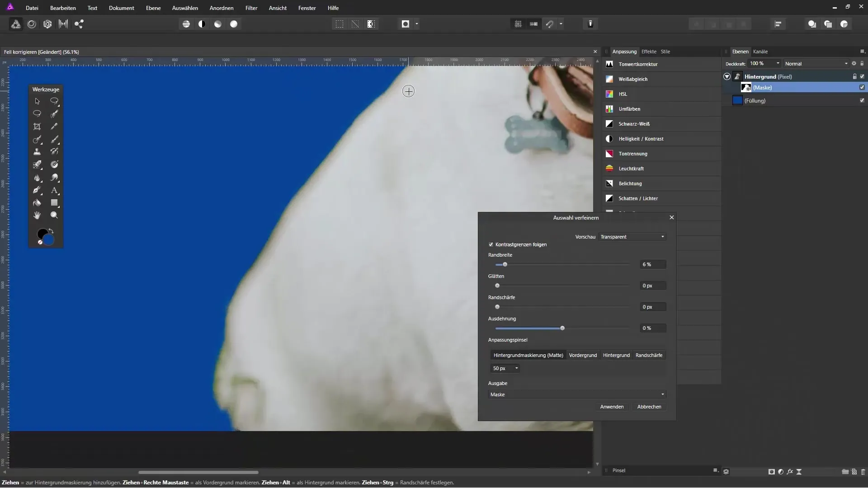Click the Invert Selection toolbar icon
This screenshot has width=868, height=488.
pyautogui.click(x=371, y=24)
